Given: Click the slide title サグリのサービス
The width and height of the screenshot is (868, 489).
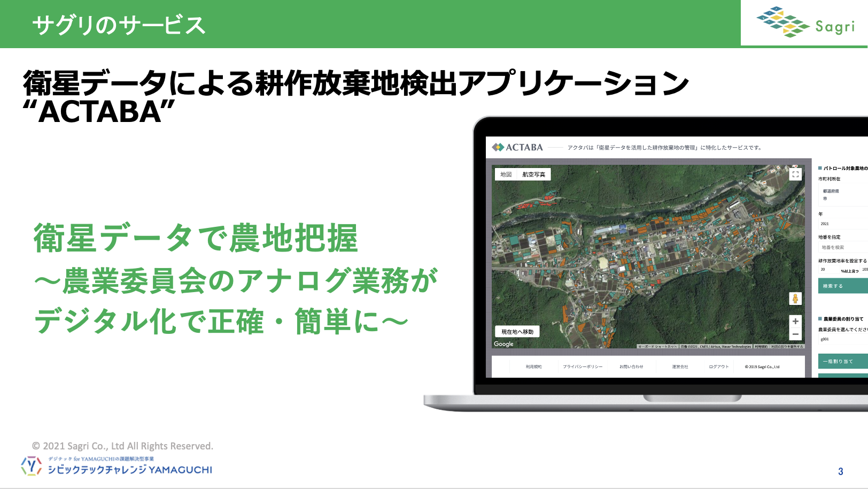Looking at the screenshot, I should pos(119,25).
